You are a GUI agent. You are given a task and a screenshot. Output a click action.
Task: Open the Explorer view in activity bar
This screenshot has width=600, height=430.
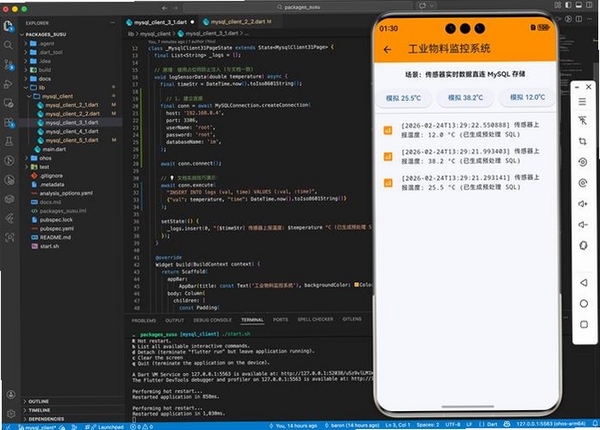pyautogui.click(x=8, y=26)
